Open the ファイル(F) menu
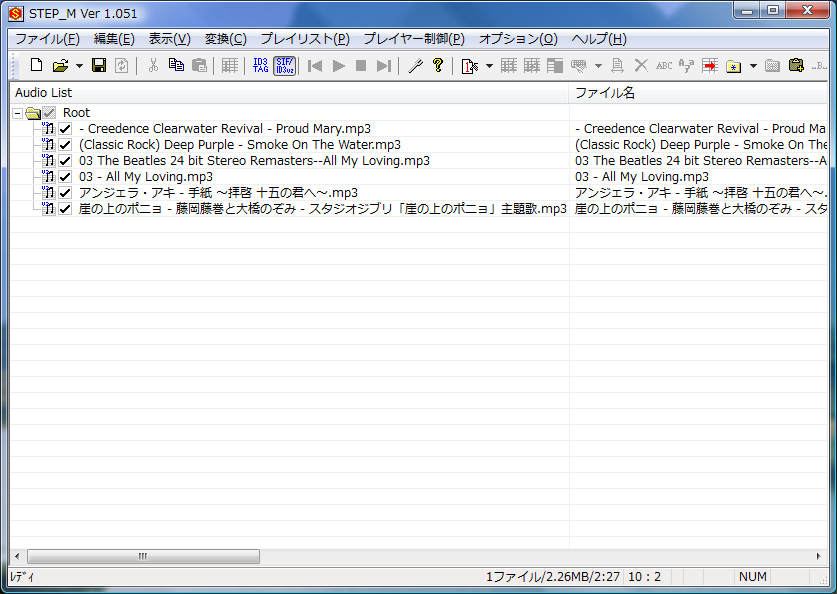 tap(48, 39)
